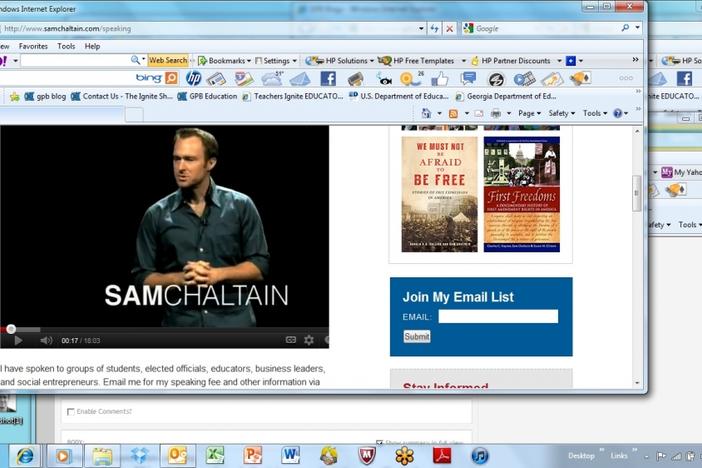Viewport: 702px width, 468px height.
Task: Expand the HP Solutions dropdown
Action: point(372,60)
